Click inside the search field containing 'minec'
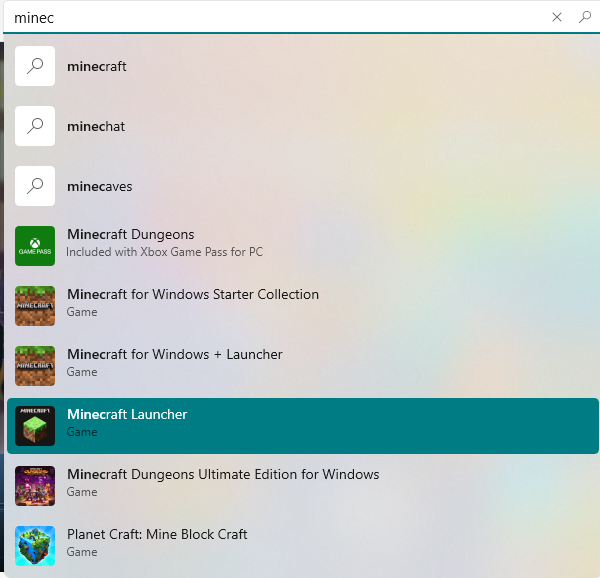 (x=276, y=18)
